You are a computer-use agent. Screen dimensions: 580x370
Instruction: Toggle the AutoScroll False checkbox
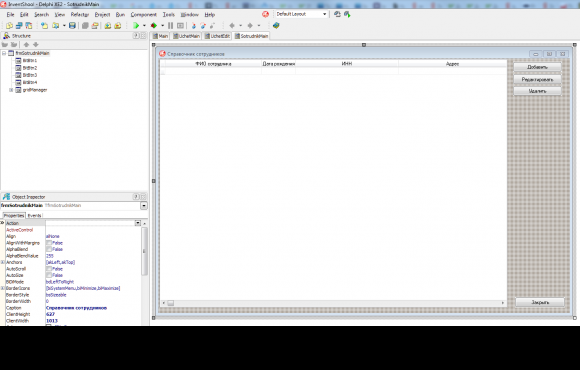coord(49,269)
